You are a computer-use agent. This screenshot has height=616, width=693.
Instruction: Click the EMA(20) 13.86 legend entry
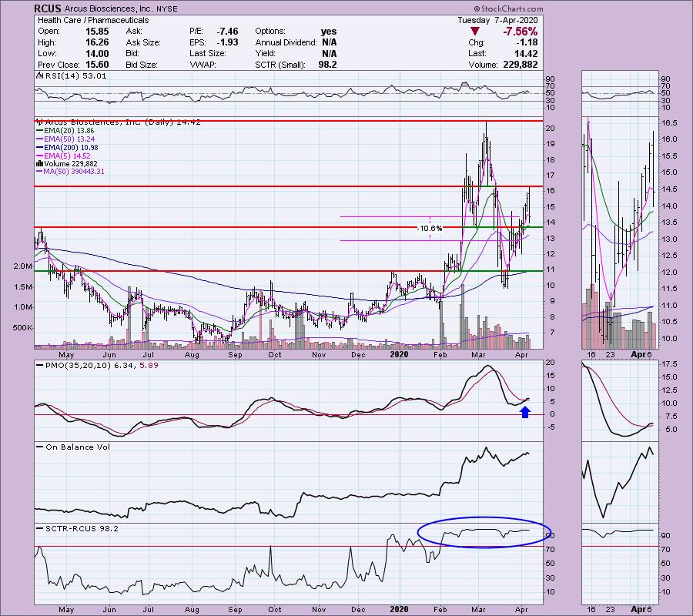(x=65, y=131)
